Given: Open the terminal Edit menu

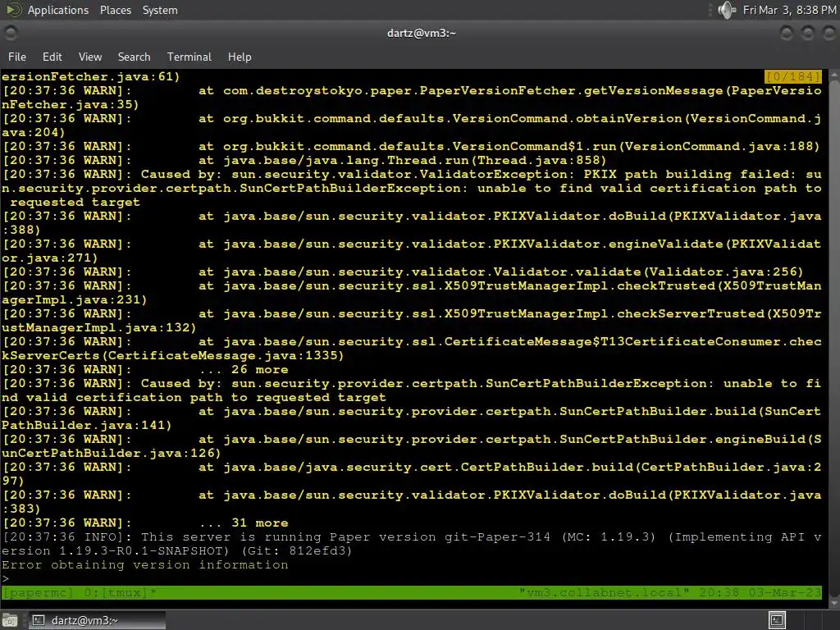Looking at the screenshot, I should click(x=52, y=57).
